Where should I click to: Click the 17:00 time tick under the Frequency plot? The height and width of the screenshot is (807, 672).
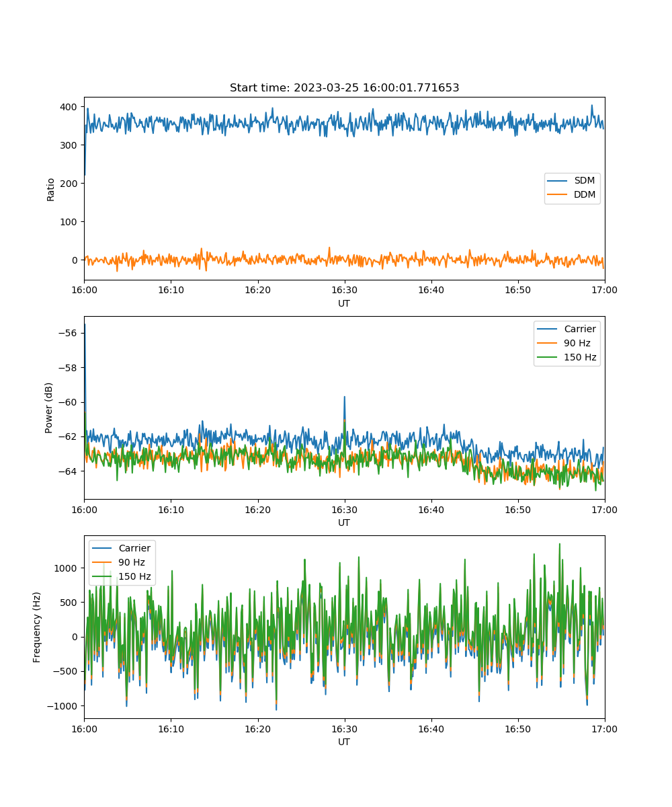point(605,728)
